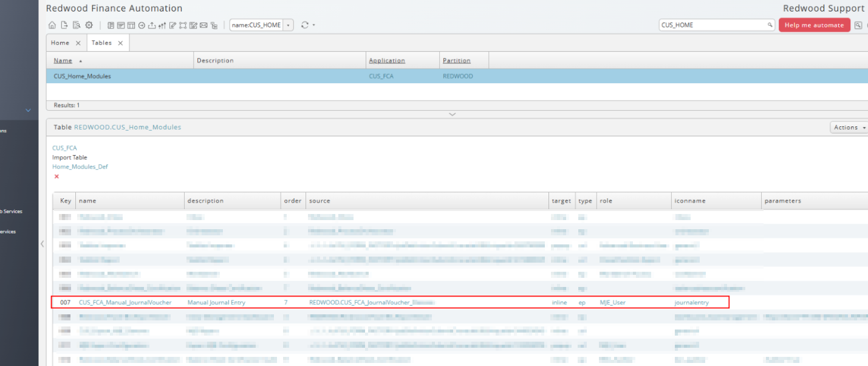Click the boxed magnifier icon beside Help me automate
Screen dimensions: 868x366
click(858, 25)
